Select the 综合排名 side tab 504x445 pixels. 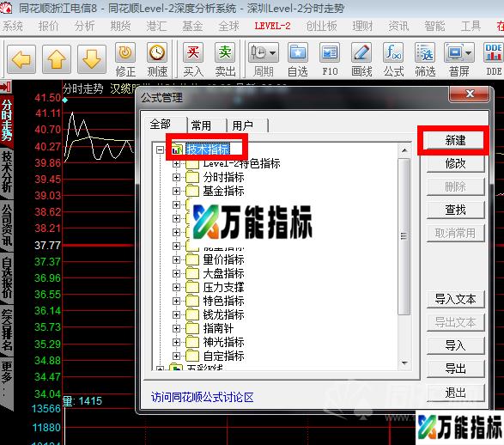click(6, 330)
